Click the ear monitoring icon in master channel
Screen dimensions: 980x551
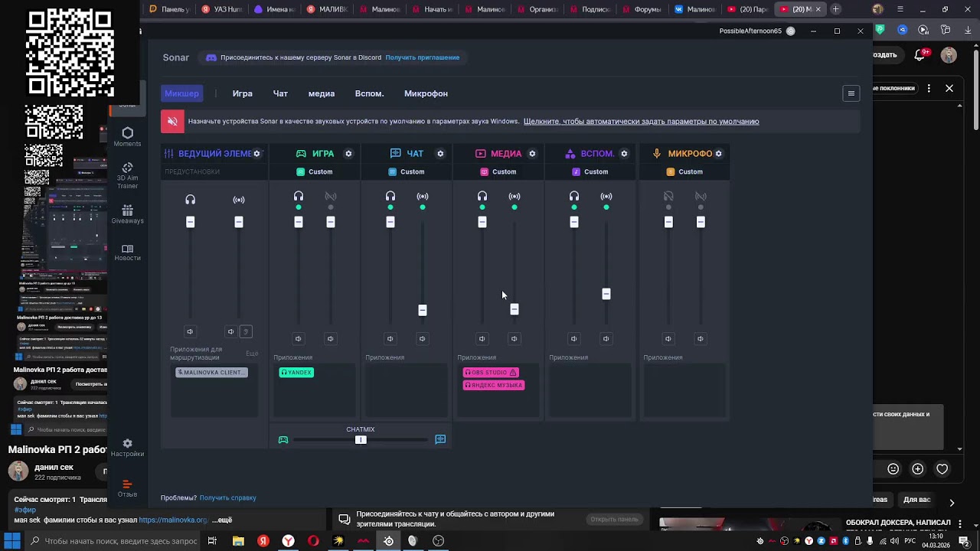(x=246, y=331)
